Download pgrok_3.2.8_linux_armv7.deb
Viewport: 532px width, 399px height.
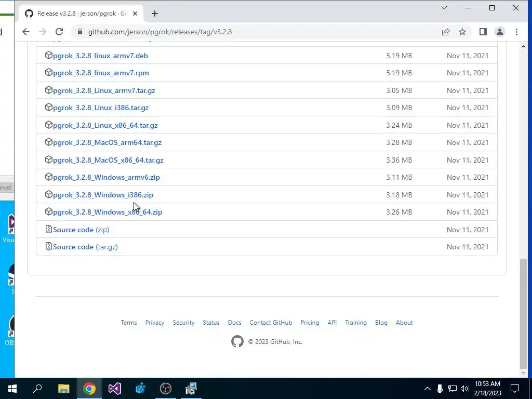[100, 56]
